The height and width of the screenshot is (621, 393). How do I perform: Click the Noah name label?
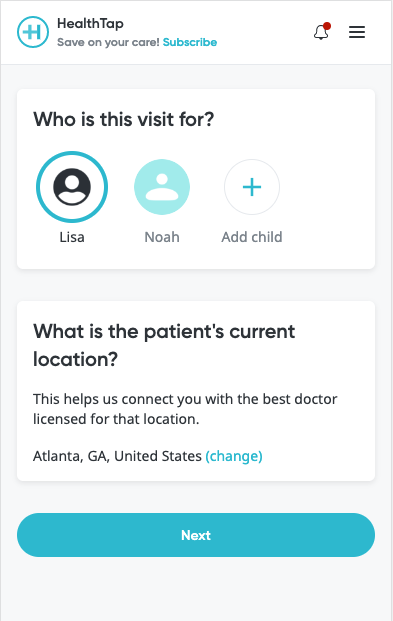(162, 237)
